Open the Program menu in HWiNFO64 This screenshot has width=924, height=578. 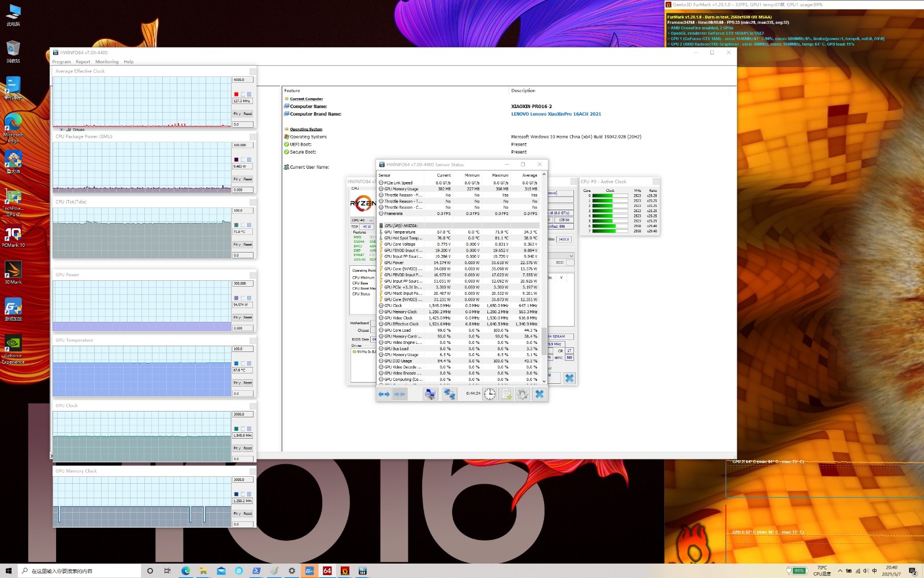(x=61, y=62)
